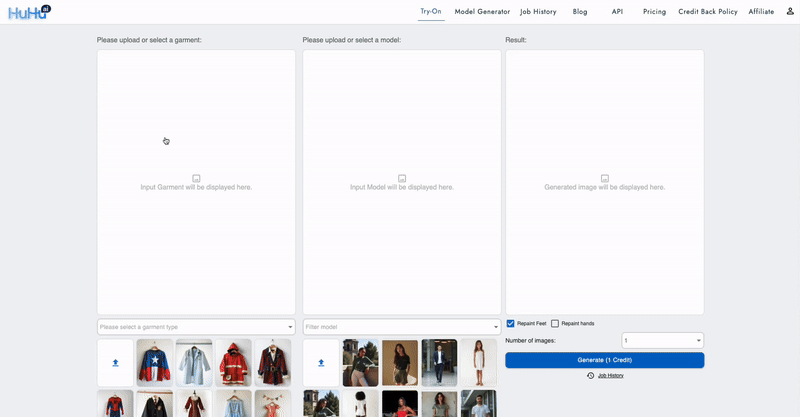Select the orange dress with bunting garment

[x=273, y=404]
